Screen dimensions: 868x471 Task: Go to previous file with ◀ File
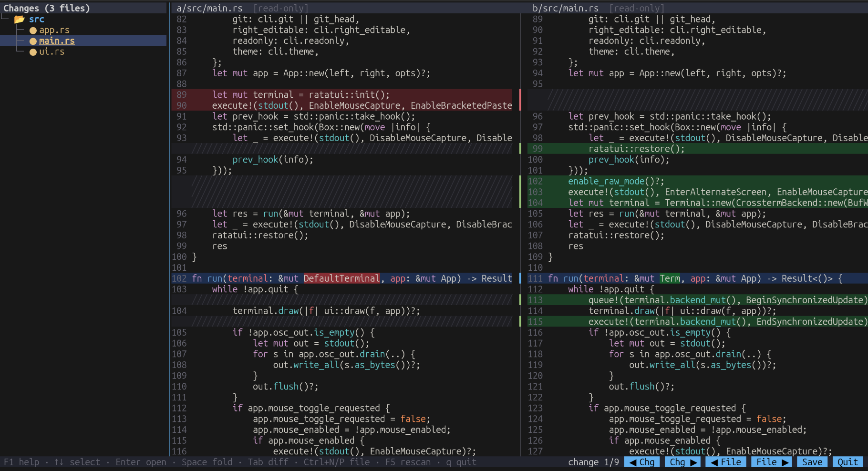coord(726,462)
